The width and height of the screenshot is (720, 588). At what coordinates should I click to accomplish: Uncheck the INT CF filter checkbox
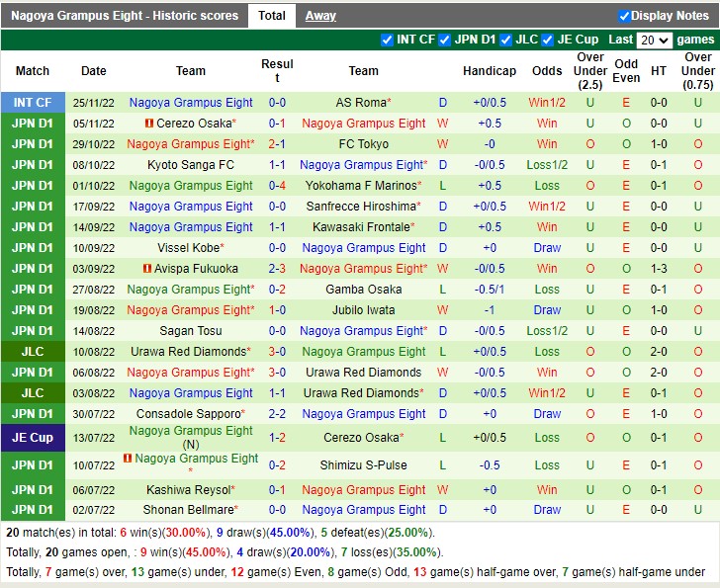pyautogui.click(x=387, y=40)
